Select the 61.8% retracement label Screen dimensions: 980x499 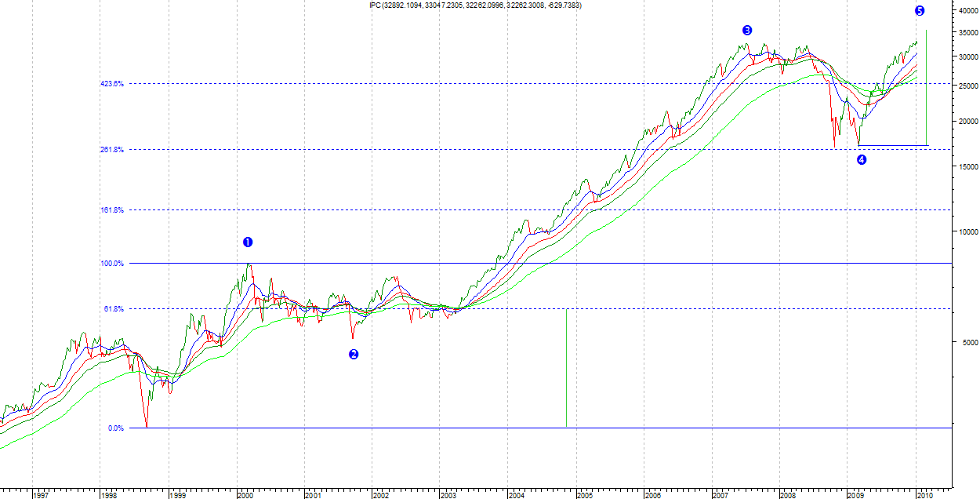[114, 309]
